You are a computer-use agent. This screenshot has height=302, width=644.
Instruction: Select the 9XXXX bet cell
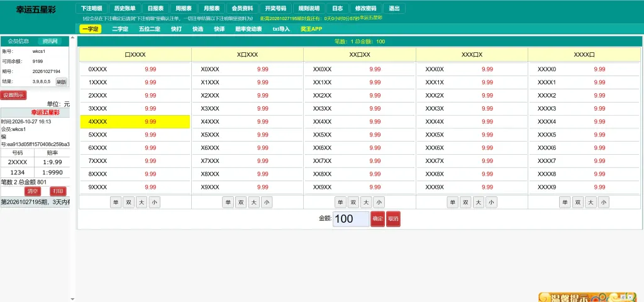[x=135, y=187]
